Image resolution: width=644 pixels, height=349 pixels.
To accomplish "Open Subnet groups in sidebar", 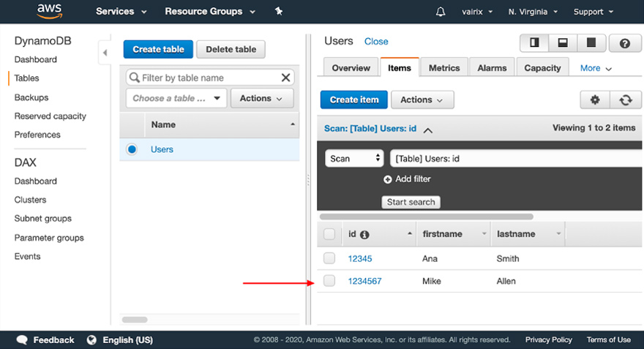I will tap(42, 219).
